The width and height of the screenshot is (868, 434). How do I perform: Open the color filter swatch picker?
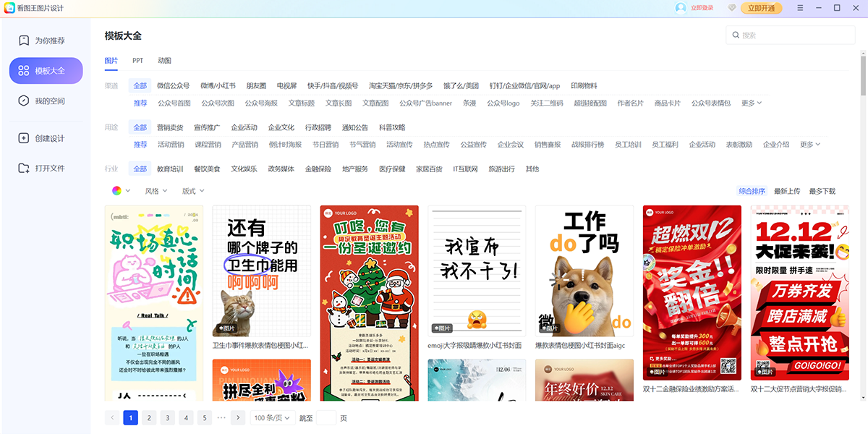point(118,190)
